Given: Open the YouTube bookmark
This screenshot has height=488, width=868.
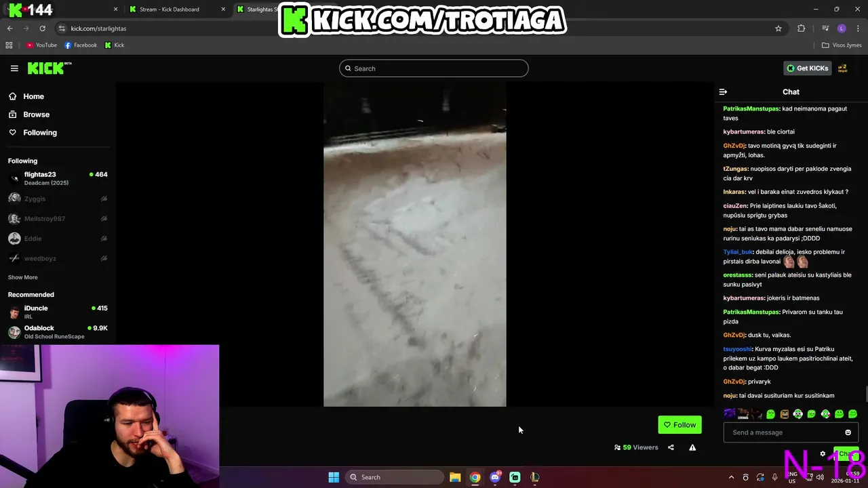Looking at the screenshot, I should pos(41,45).
